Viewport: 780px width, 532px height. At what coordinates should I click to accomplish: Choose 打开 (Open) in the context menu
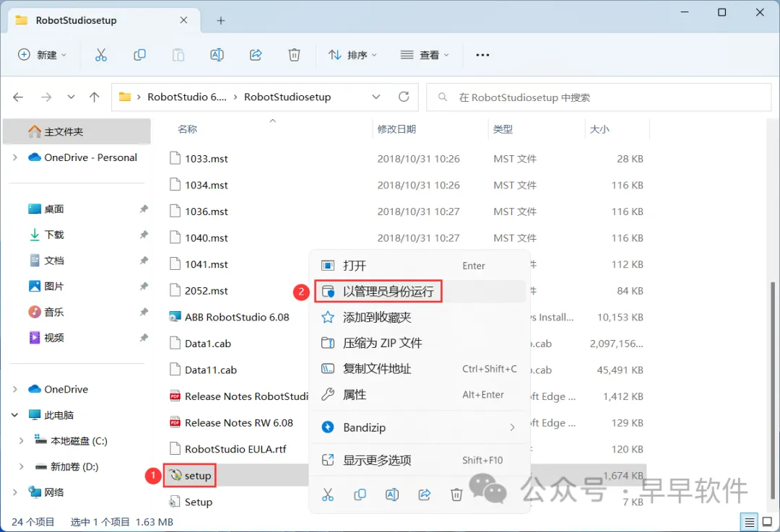click(420, 266)
